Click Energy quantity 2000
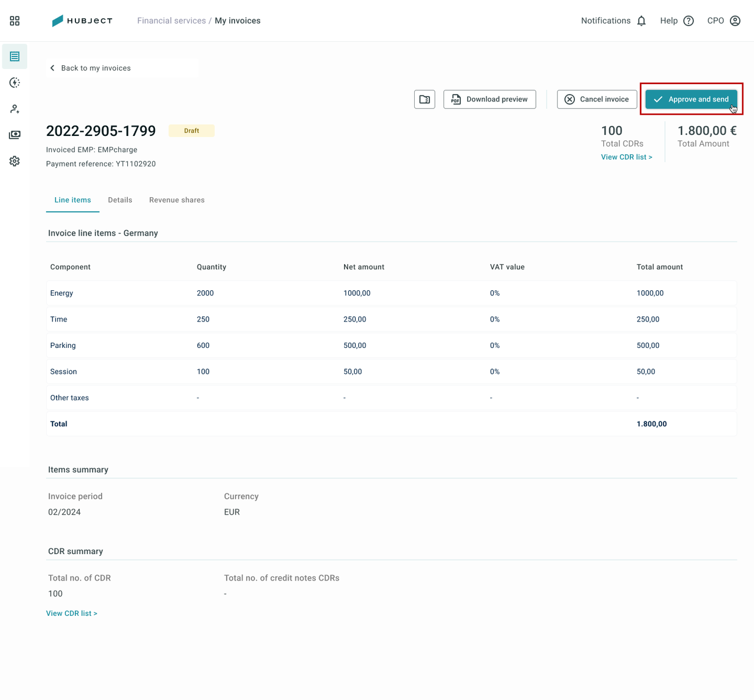754x700 pixels. click(x=205, y=293)
